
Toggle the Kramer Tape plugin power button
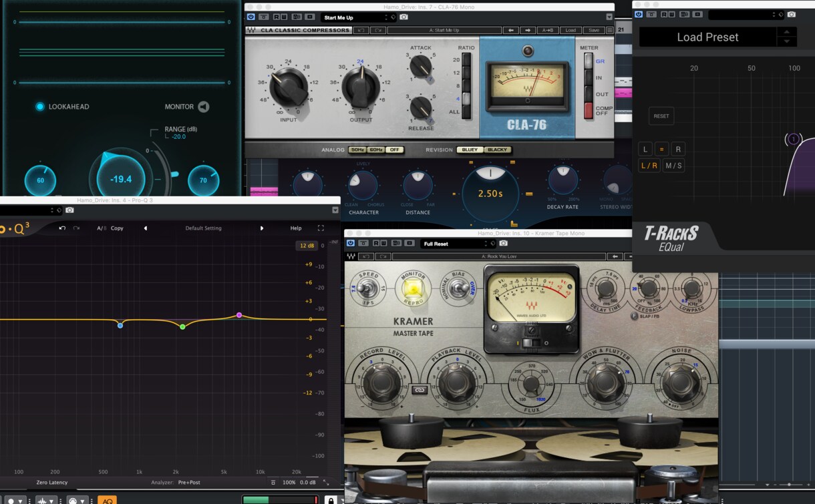350,244
